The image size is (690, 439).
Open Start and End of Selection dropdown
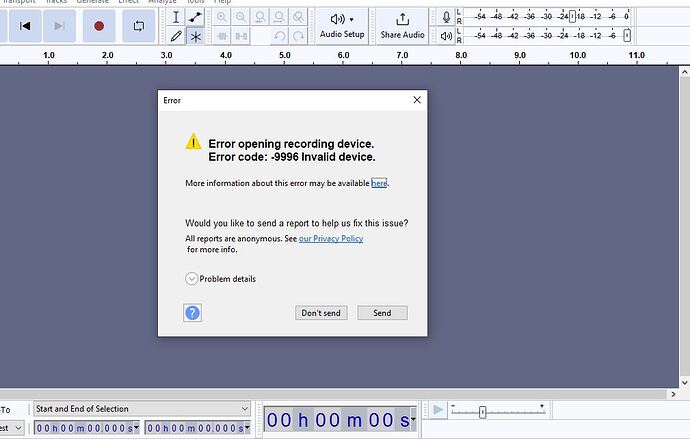(141, 408)
